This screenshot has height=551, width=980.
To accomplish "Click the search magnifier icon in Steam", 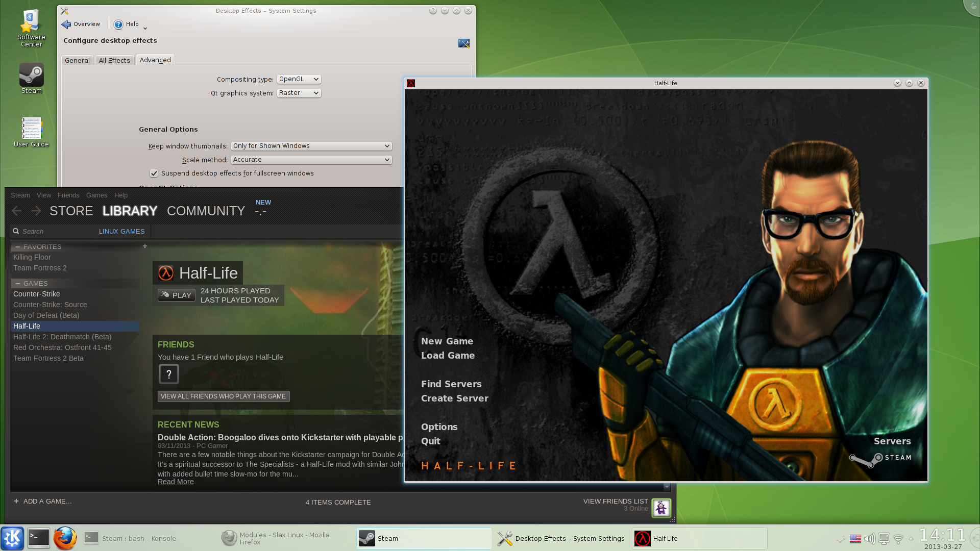I will click(16, 231).
